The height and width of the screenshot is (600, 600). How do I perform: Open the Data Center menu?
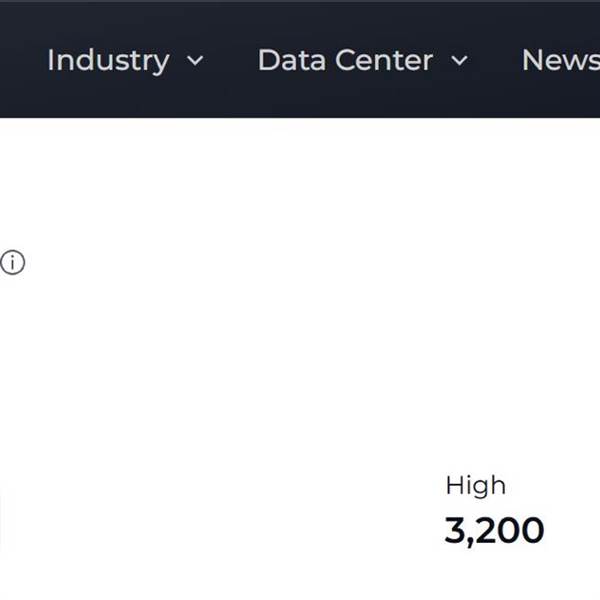[345, 60]
